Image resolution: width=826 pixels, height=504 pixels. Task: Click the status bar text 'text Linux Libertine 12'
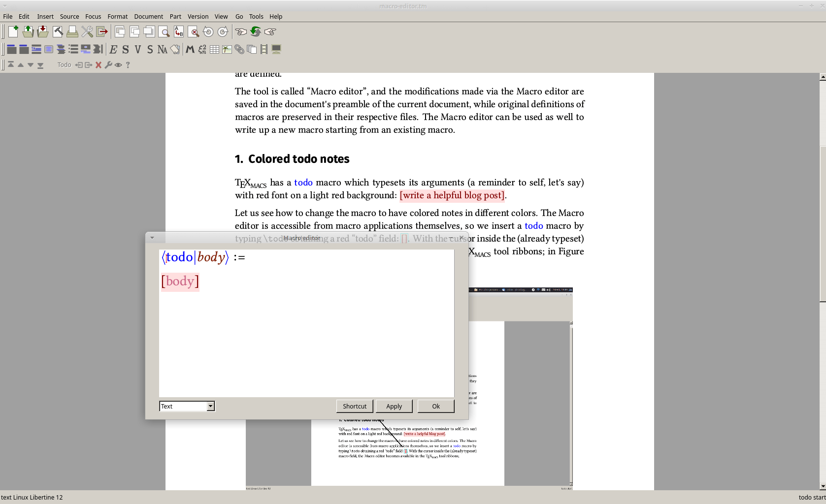pyautogui.click(x=32, y=497)
